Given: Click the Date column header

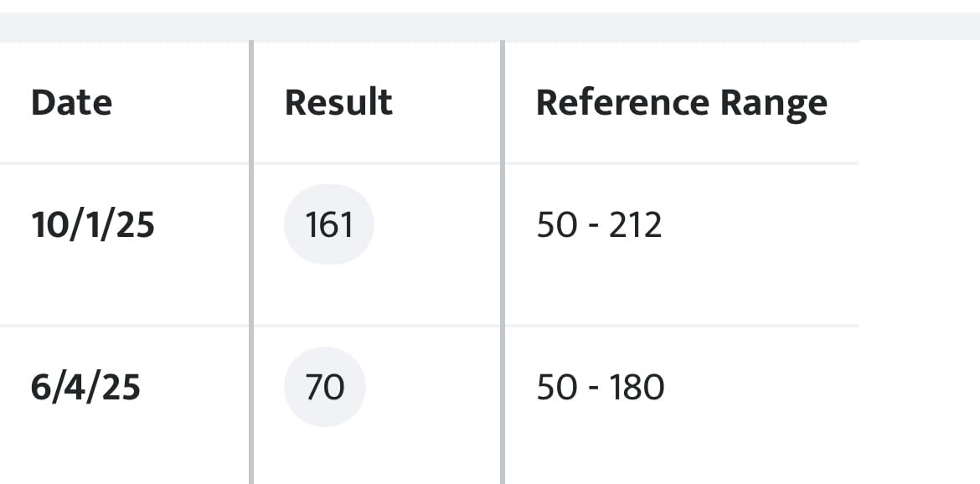Looking at the screenshot, I should tap(71, 103).
